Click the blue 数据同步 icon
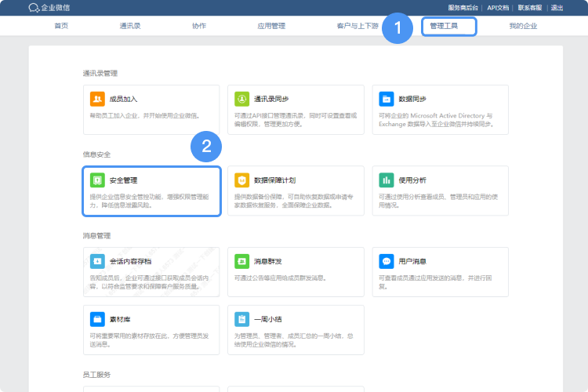This screenshot has height=392, width=588. click(387, 99)
